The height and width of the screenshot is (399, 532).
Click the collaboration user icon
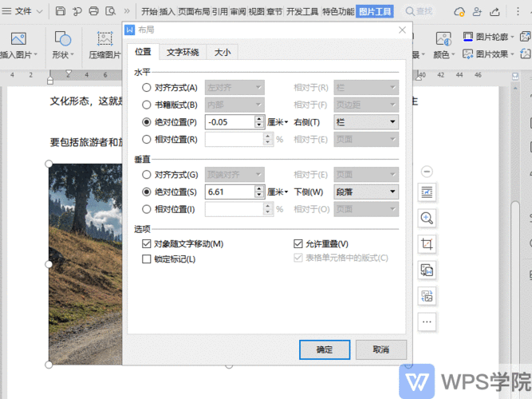click(x=477, y=12)
